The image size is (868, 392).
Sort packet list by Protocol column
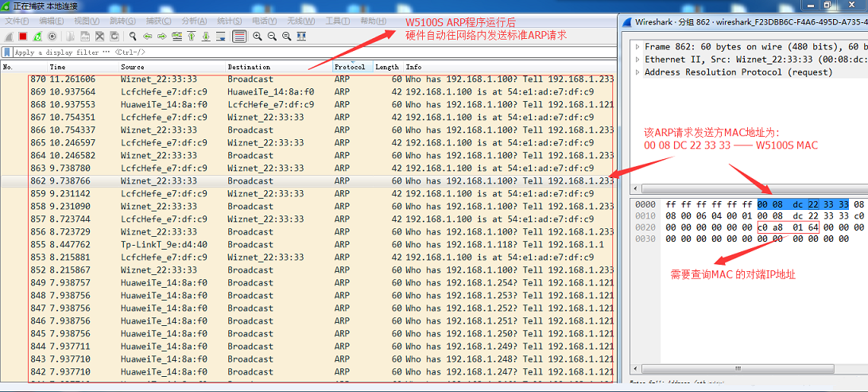pos(353,67)
